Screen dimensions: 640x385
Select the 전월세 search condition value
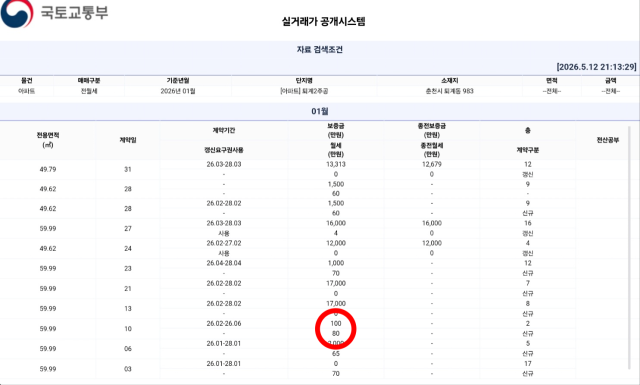click(x=89, y=91)
